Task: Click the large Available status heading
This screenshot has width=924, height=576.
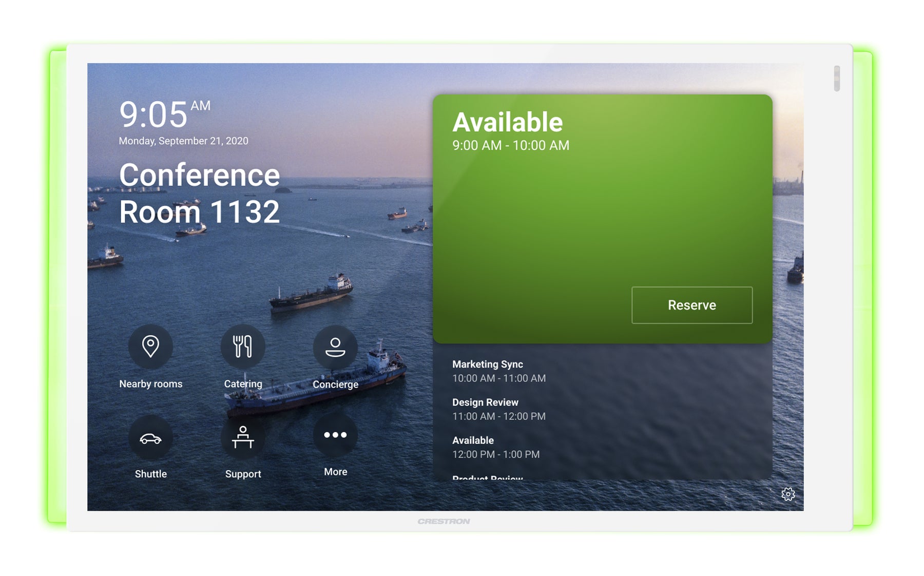Action: tap(507, 122)
